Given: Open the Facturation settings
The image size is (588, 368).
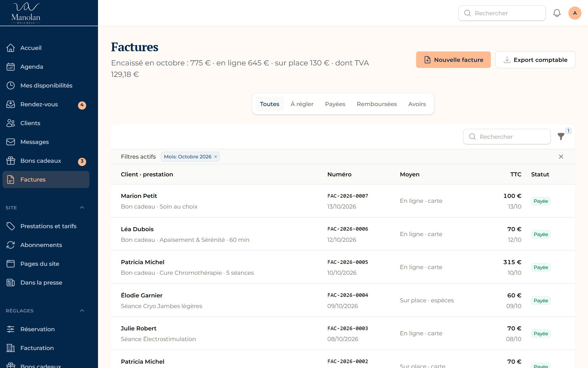Looking at the screenshot, I should pos(46,348).
